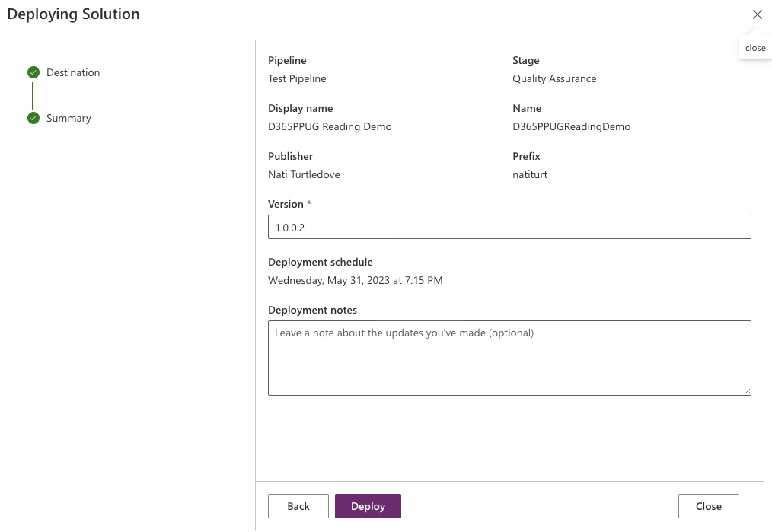Click the notes textarea resize handle
772x532 pixels.
coord(747,390)
